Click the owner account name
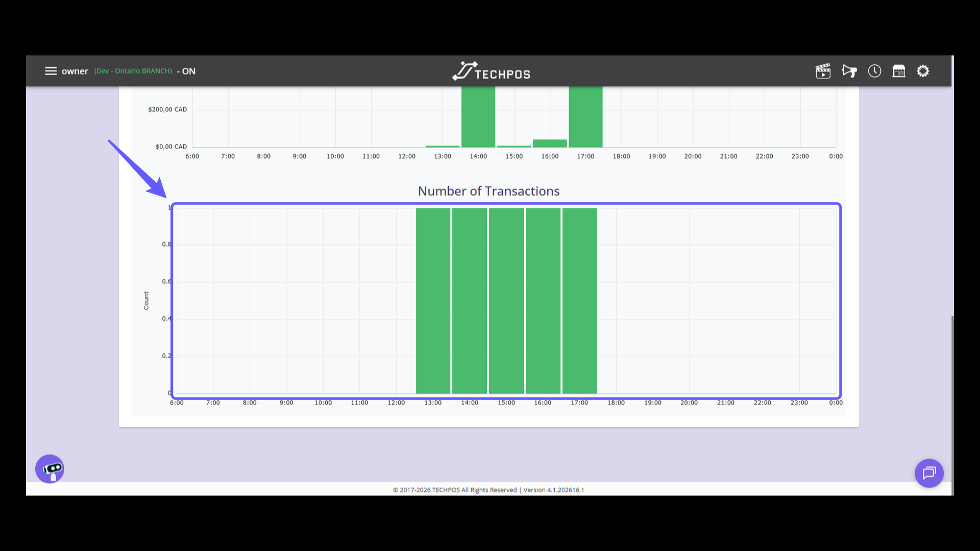Screen dimensions: 980x551 (75, 71)
